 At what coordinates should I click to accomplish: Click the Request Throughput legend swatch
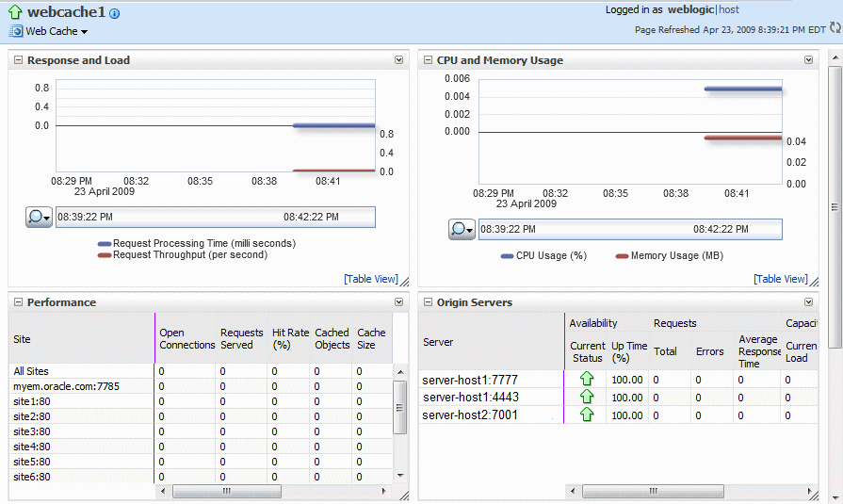pos(105,255)
